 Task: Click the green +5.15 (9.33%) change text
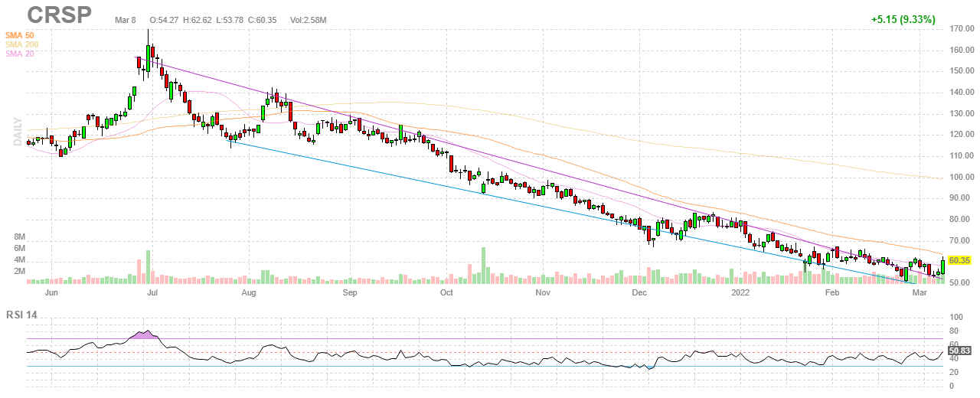(903, 19)
